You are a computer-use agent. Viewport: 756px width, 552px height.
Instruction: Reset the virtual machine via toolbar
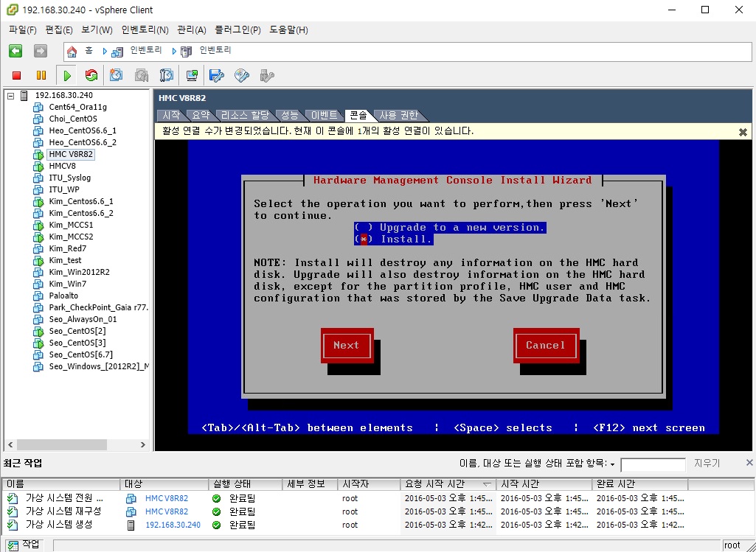91,75
